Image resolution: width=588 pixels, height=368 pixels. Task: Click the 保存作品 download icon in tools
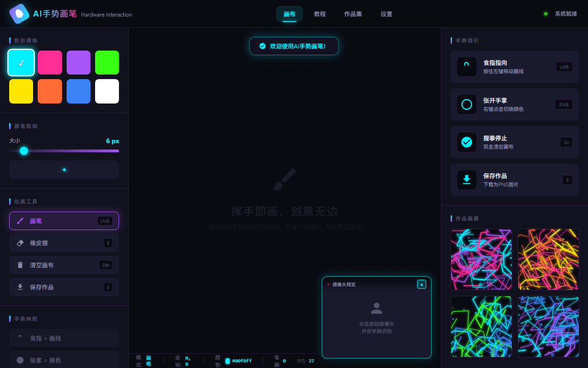[20, 287]
